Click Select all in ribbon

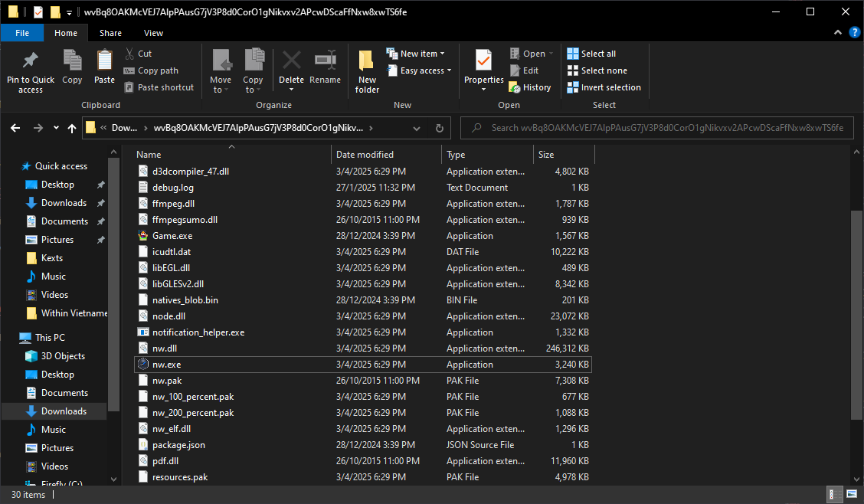coord(591,54)
